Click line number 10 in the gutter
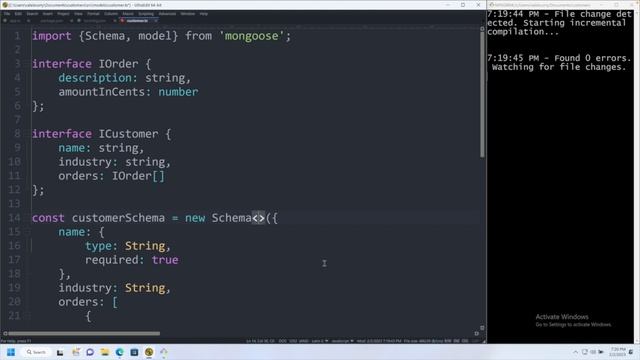 click(x=14, y=162)
